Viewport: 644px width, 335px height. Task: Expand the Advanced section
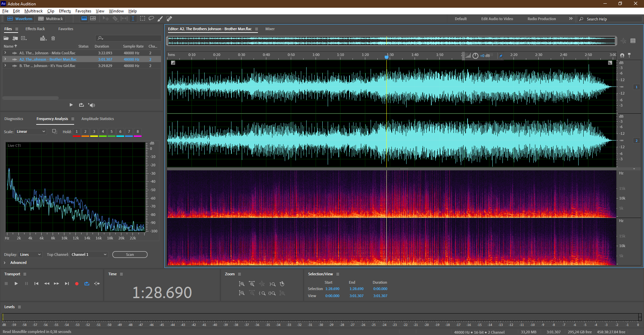tap(5, 263)
